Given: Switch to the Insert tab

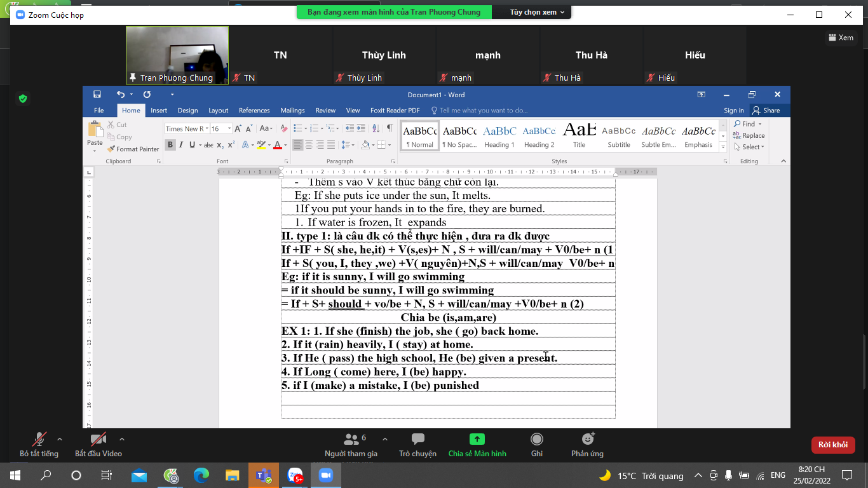Looking at the screenshot, I should click(159, 111).
